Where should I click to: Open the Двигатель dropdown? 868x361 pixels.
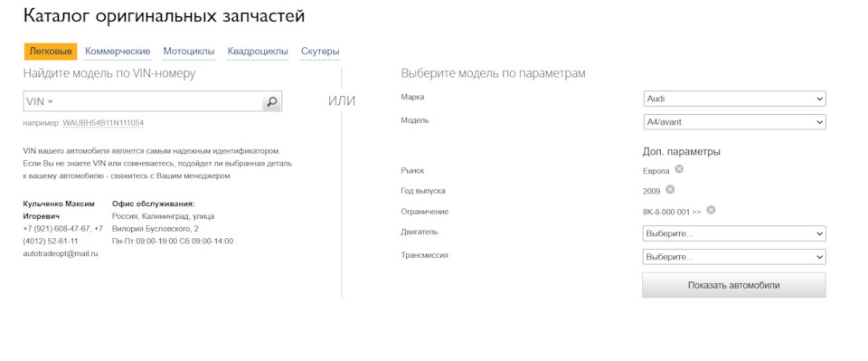[734, 233]
